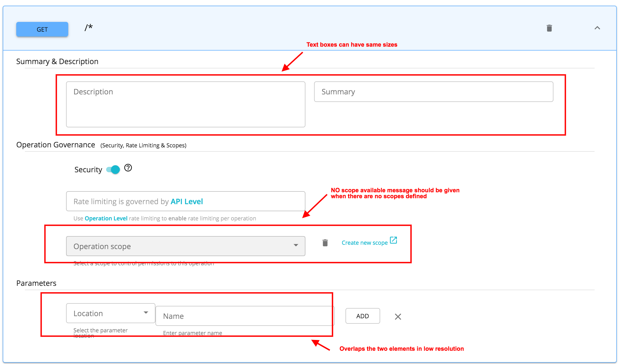Remove the operation scope via trash icon
Screen dimensions: 626x364
(x=325, y=243)
